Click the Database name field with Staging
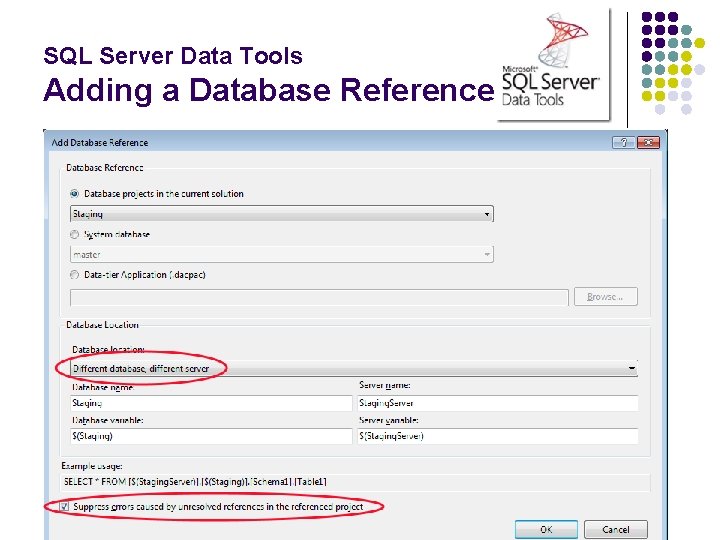Image resolution: width=720 pixels, height=540 pixels. coord(211,403)
